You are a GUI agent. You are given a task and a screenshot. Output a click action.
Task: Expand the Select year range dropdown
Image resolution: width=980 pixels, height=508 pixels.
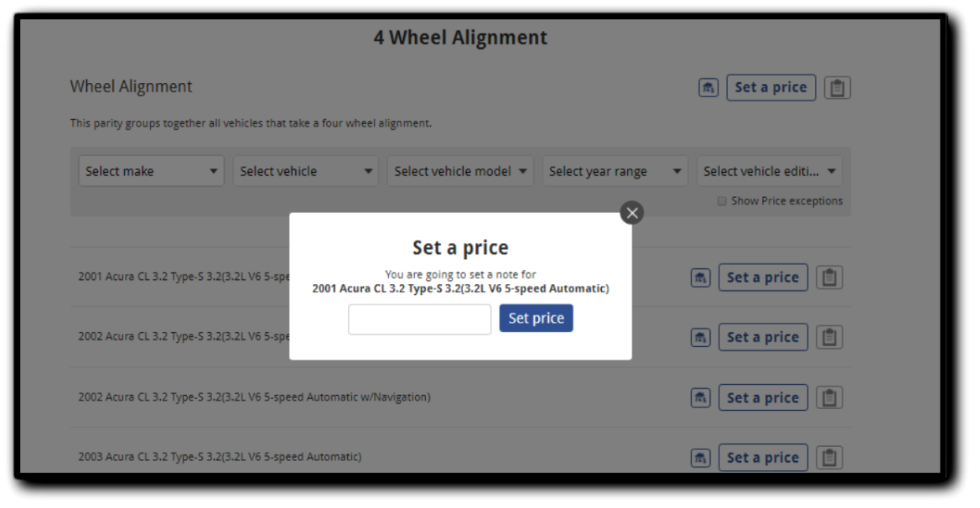[x=614, y=171]
